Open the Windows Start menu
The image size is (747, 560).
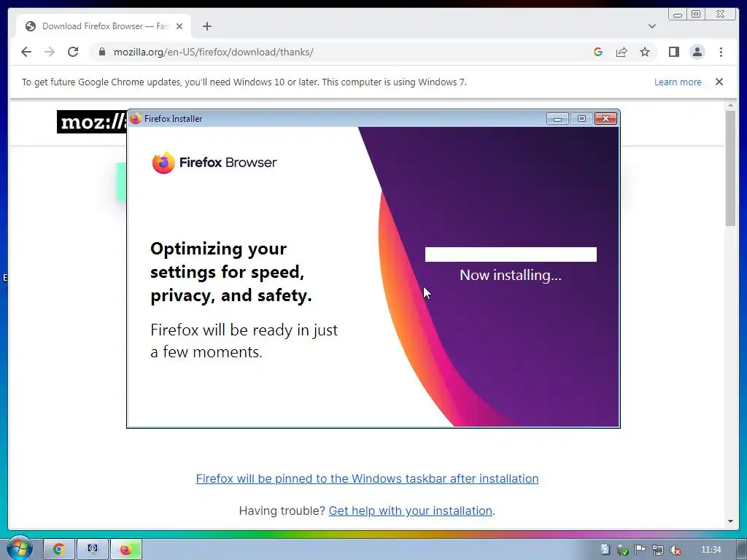[19, 548]
